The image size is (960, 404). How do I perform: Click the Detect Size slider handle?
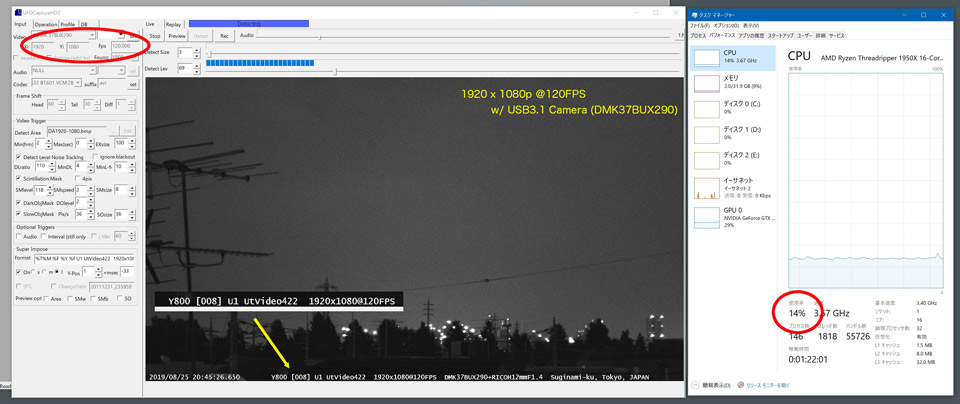(208, 54)
